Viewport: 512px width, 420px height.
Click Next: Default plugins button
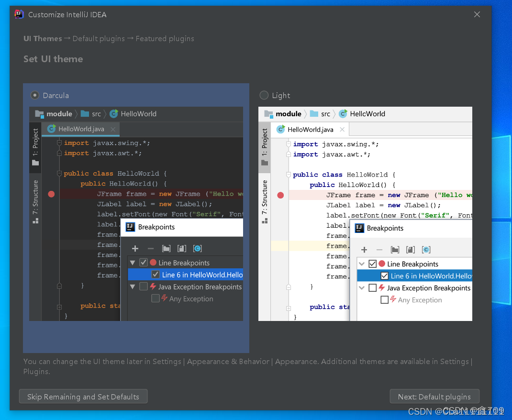point(434,397)
